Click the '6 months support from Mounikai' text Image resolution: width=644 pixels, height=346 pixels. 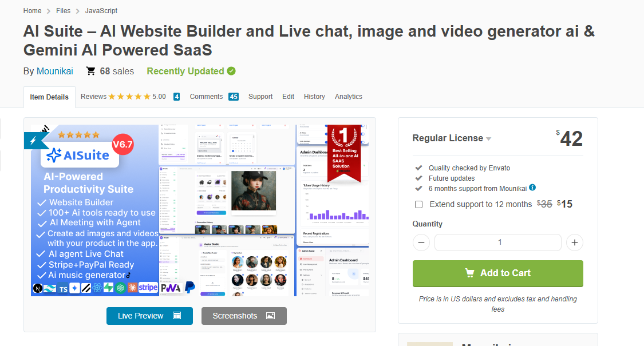tap(477, 188)
